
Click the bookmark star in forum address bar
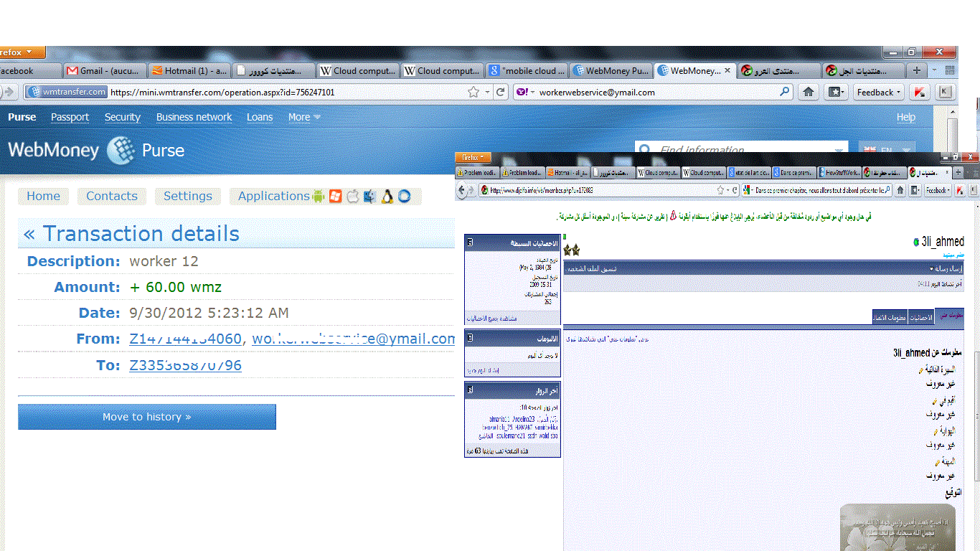[x=720, y=190]
